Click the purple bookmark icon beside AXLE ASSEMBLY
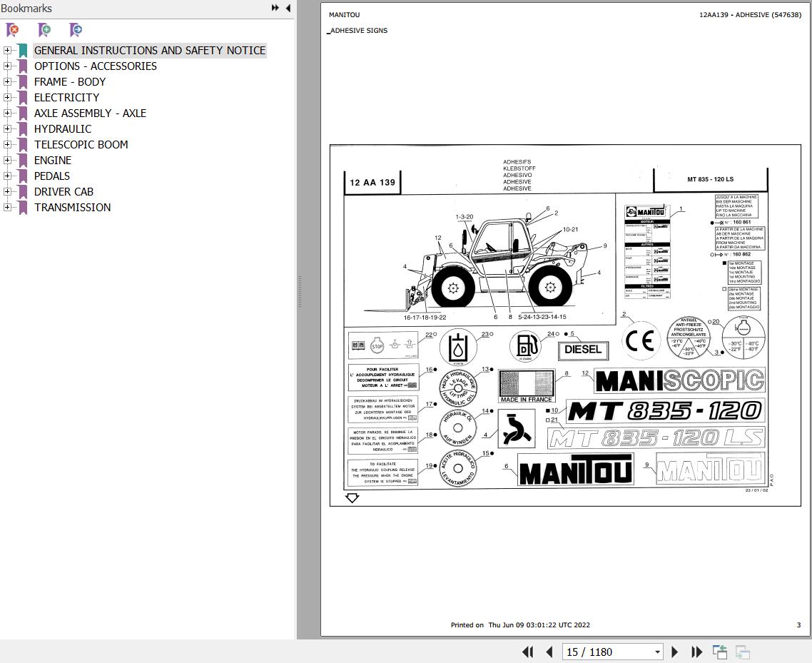Viewport: 812px width, 663px height. point(23,113)
